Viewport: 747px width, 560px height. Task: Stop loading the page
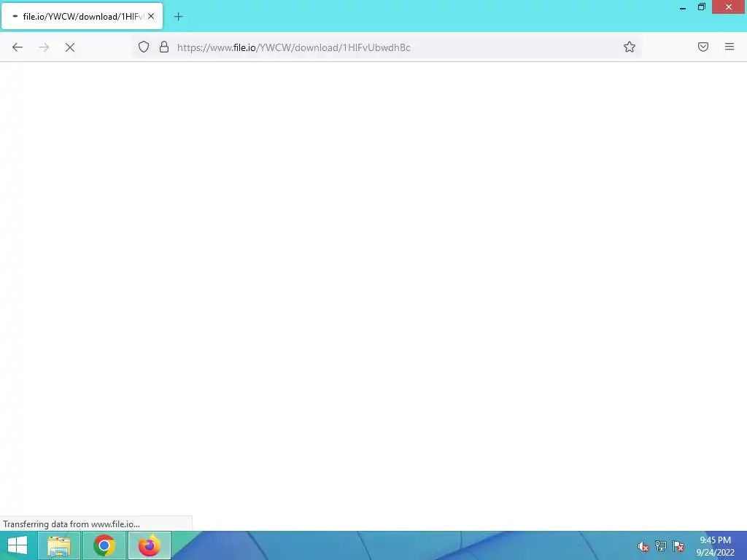point(70,47)
